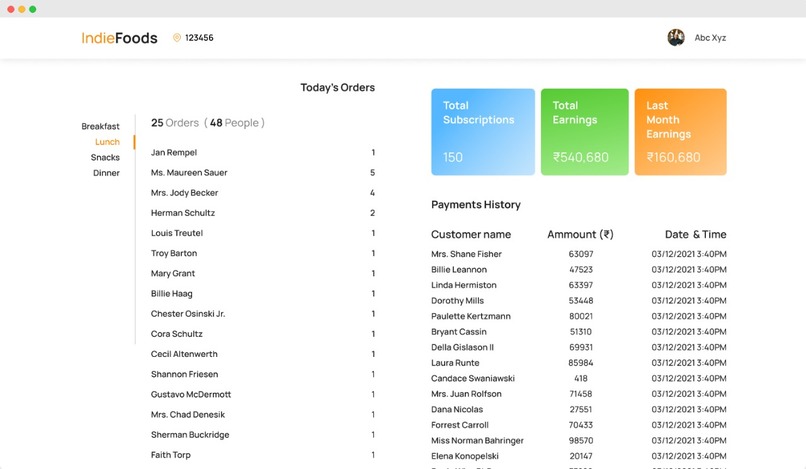
Task: Select the Billie Haag order
Action: [x=263, y=294]
